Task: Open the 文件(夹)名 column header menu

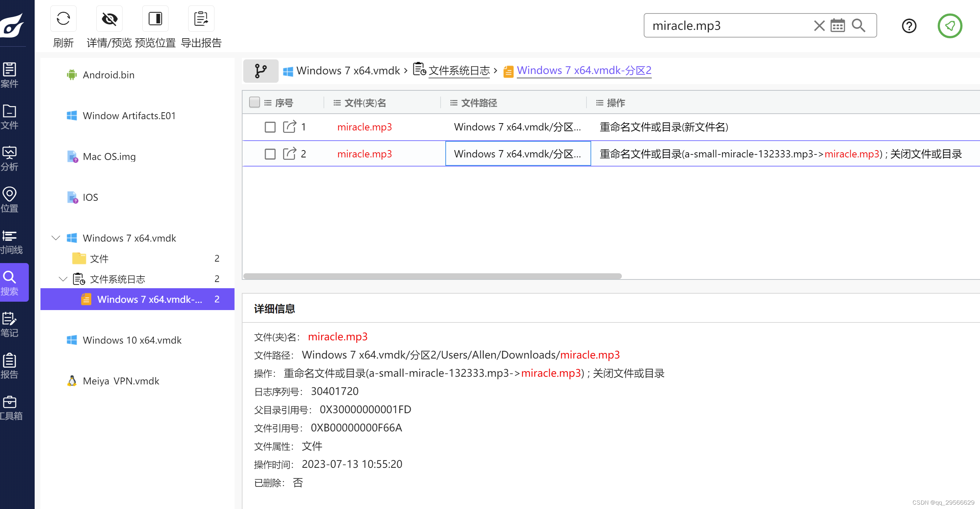Action: [337, 103]
